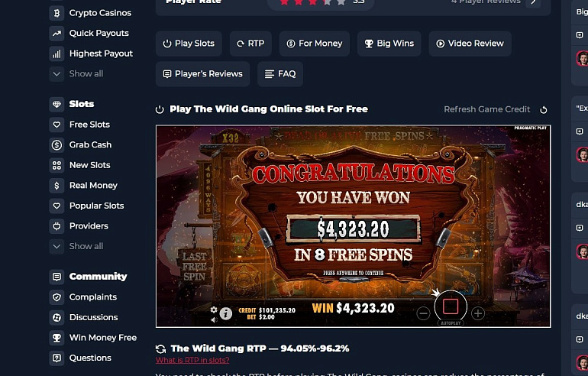
Task: Click the Complaints shield icon
Action: tap(57, 297)
